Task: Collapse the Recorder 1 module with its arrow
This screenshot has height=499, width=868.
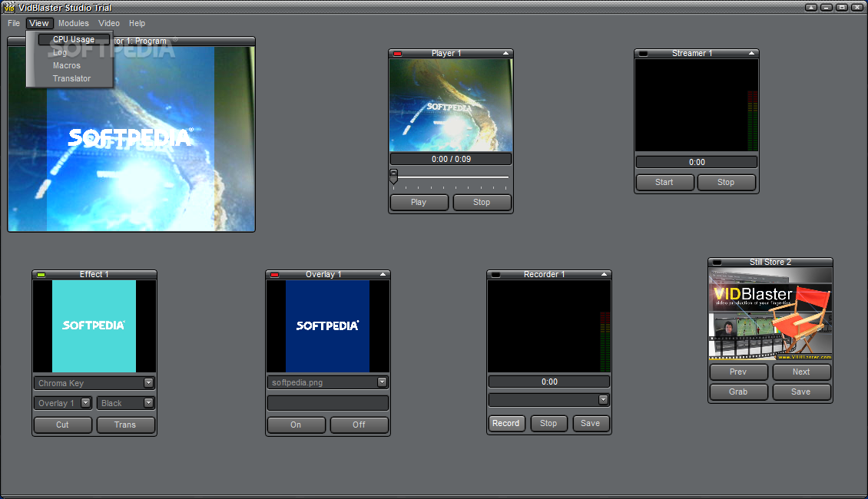Action: coord(604,274)
